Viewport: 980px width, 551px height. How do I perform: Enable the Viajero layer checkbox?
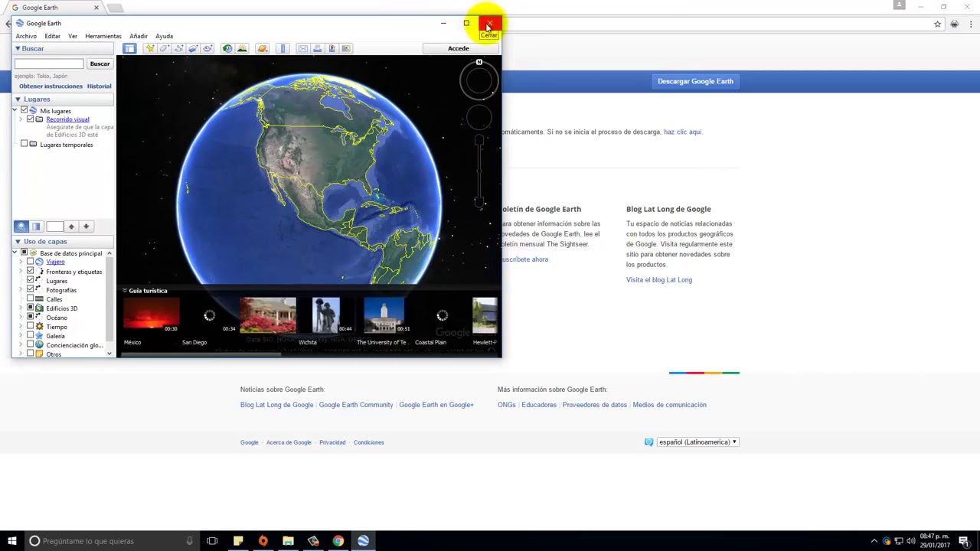click(31, 262)
